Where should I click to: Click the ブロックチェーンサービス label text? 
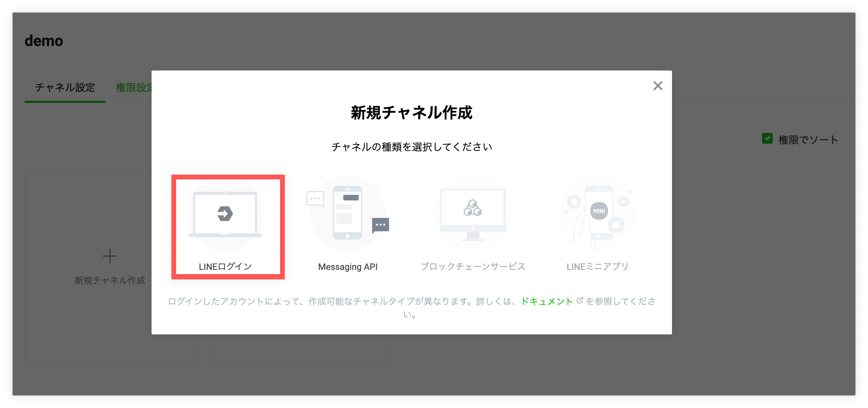point(473,267)
